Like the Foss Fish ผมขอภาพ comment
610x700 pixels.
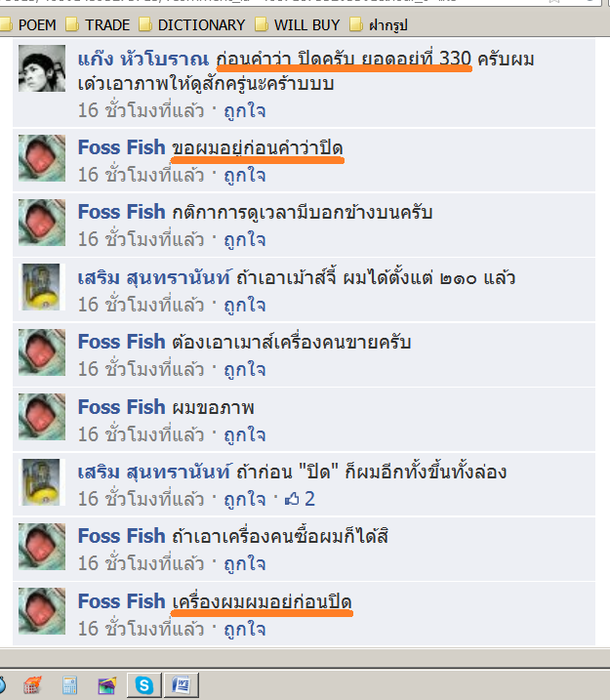(245, 434)
